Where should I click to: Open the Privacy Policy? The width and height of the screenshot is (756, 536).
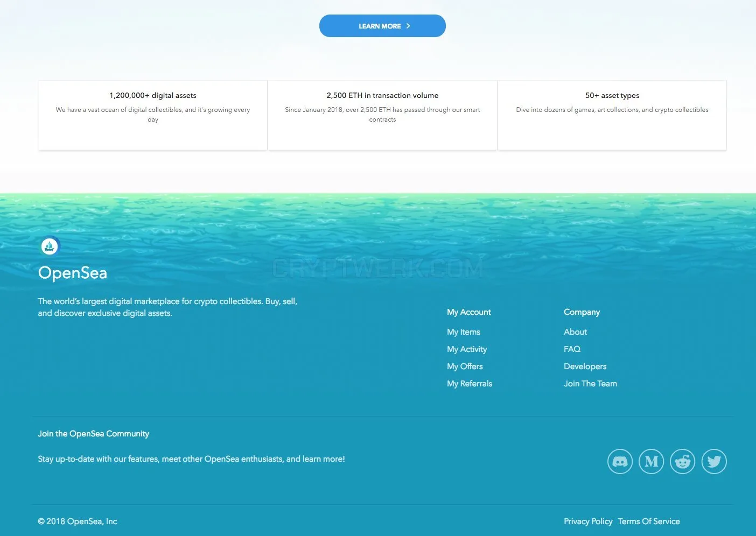click(588, 521)
